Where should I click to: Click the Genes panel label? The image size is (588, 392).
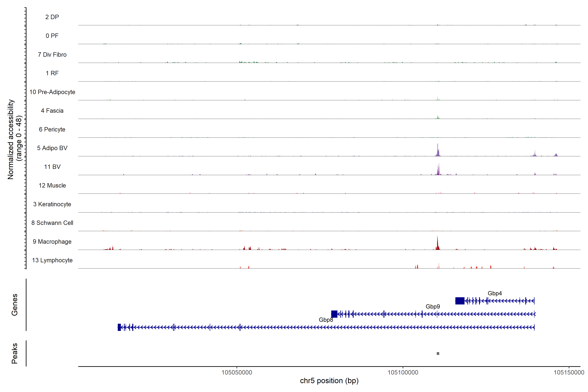pos(15,305)
